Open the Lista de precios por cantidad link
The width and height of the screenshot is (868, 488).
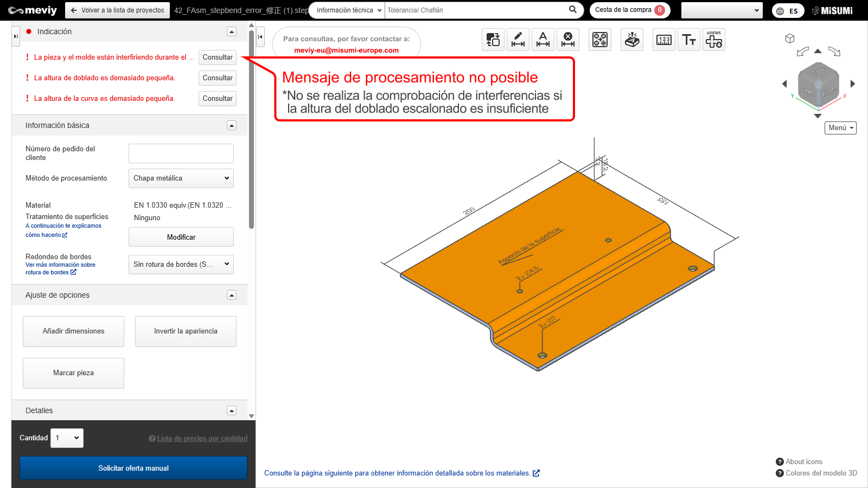[202, 439]
